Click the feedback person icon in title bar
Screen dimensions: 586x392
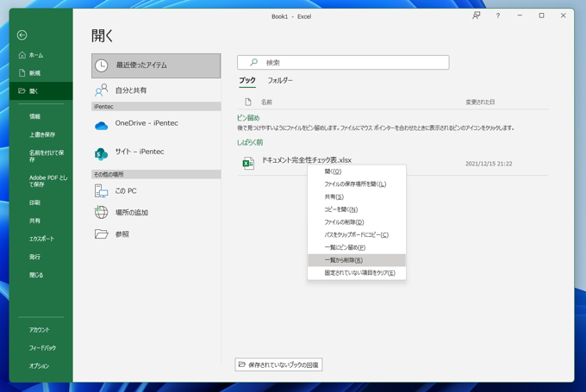click(476, 16)
